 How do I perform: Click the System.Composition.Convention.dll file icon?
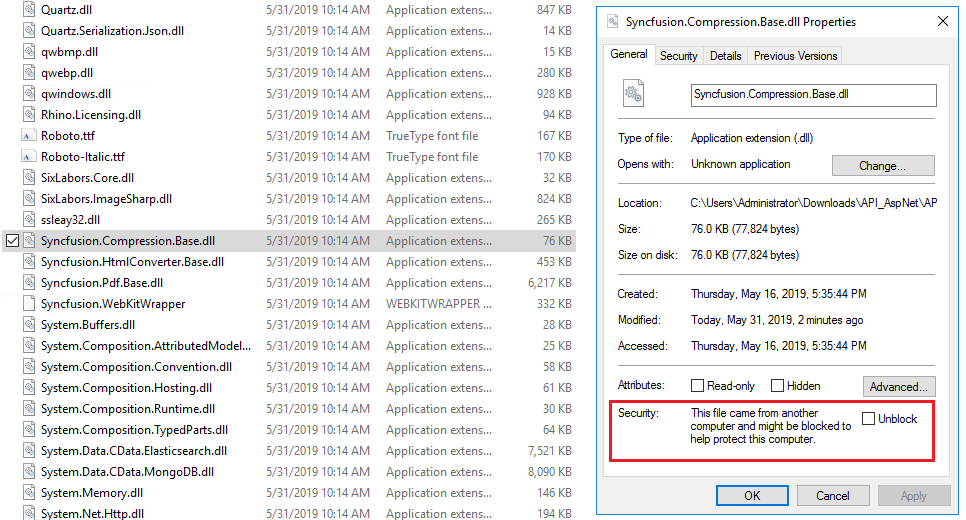[29, 367]
